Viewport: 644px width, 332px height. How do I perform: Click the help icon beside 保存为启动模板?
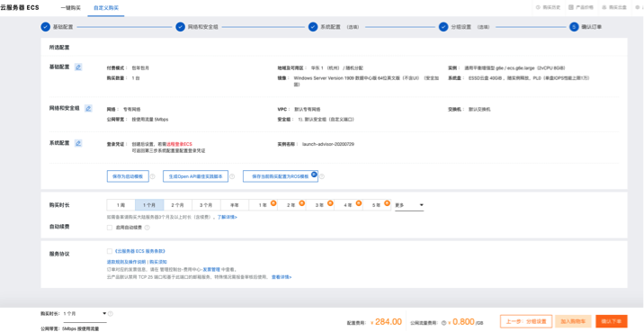[152, 176]
